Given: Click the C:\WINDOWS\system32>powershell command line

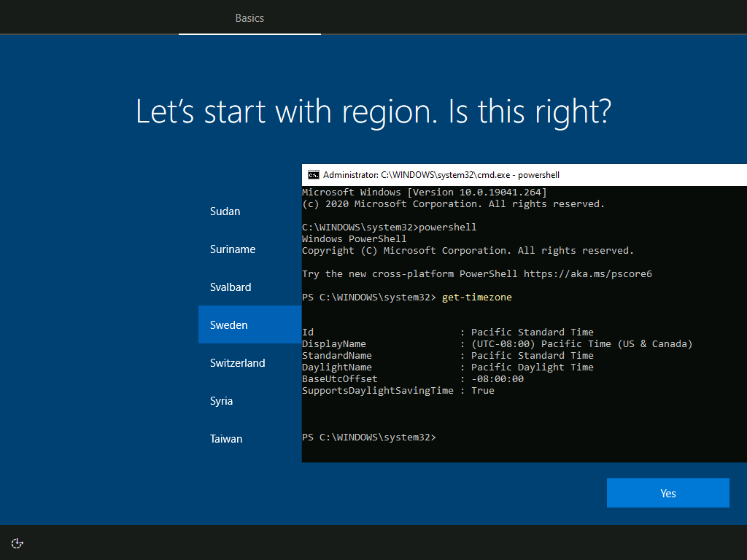Looking at the screenshot, I should coord(390,227).
